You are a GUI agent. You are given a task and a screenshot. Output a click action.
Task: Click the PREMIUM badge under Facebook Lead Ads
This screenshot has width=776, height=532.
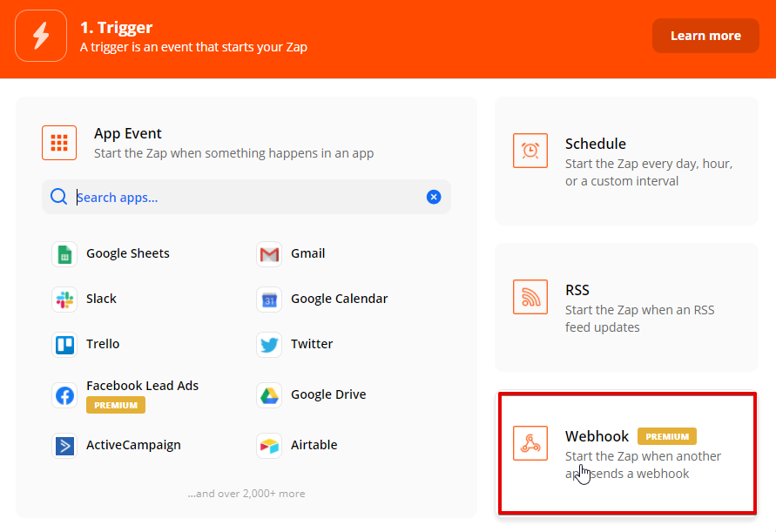(116, 405)
